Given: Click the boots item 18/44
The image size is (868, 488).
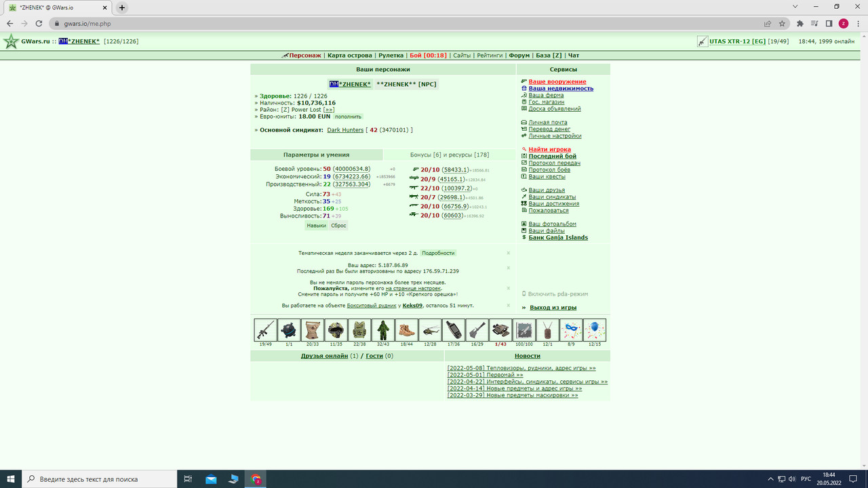Looking at the screenshot, I should click(x=406, y=330).
